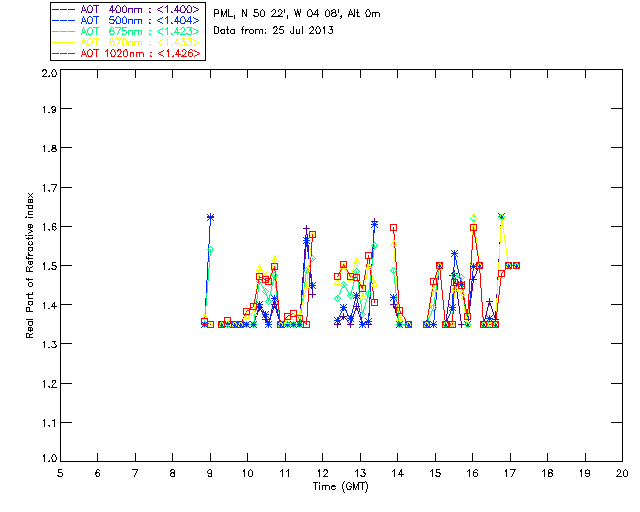Click the 1.3 tick label on y-axis
Viewport: 640px width, 512px height.
coord(49,344)
